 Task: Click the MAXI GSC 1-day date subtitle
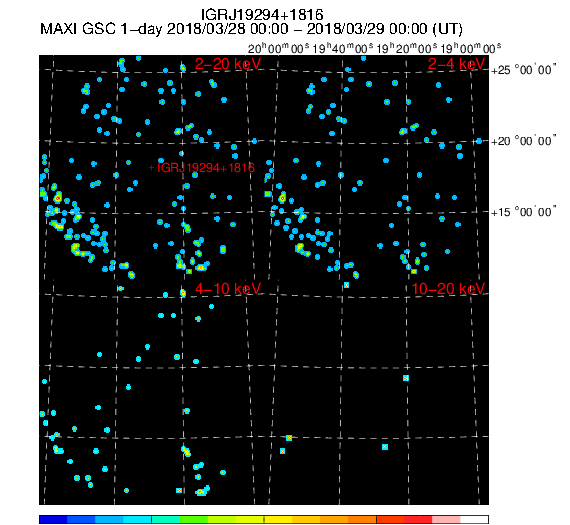pyautogui.click(x=251, y=29)
